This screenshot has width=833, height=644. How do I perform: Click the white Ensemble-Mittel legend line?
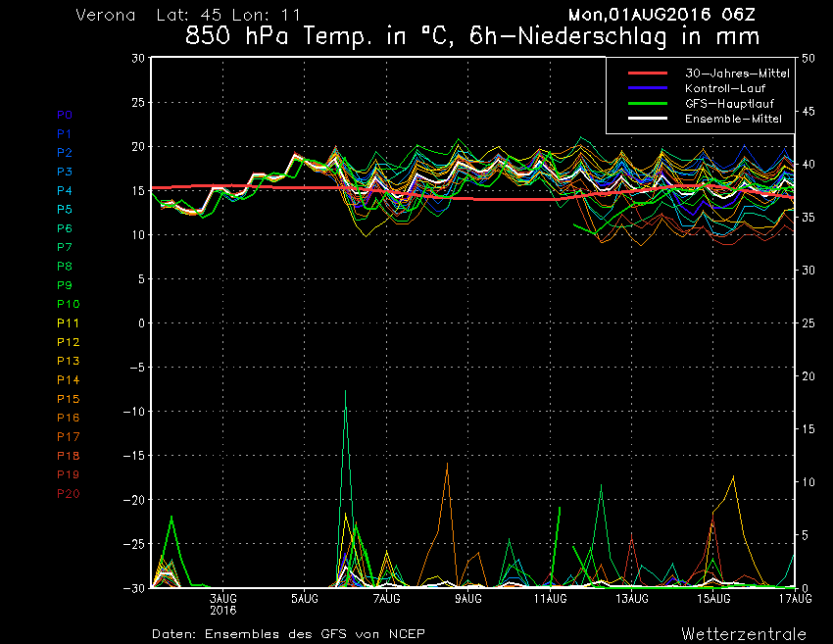pyautogui.click(x=640, y=119)
